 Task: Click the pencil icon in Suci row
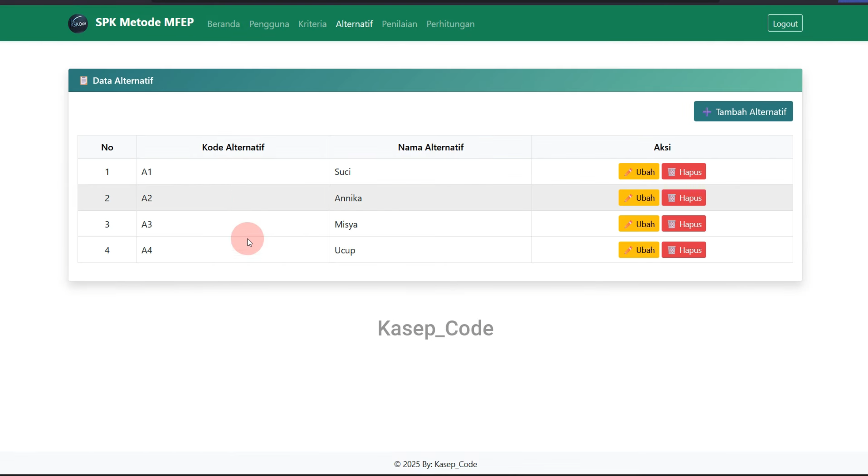tap(628, 172)
